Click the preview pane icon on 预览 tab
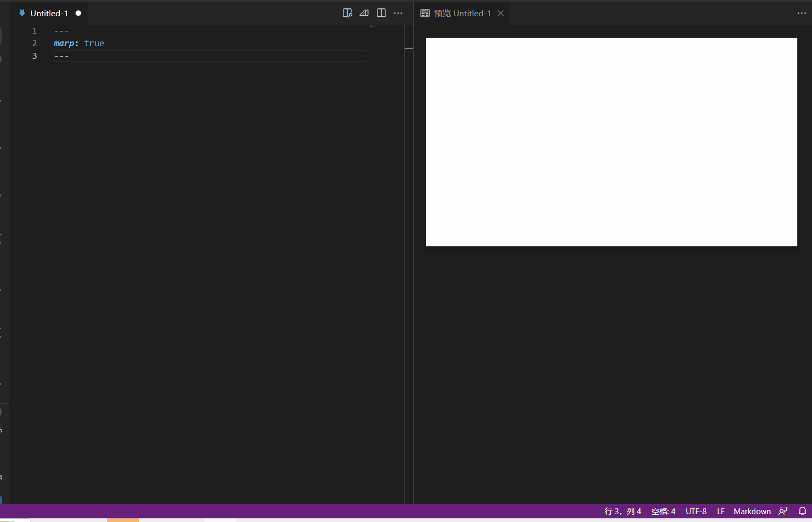 point(425,13)
